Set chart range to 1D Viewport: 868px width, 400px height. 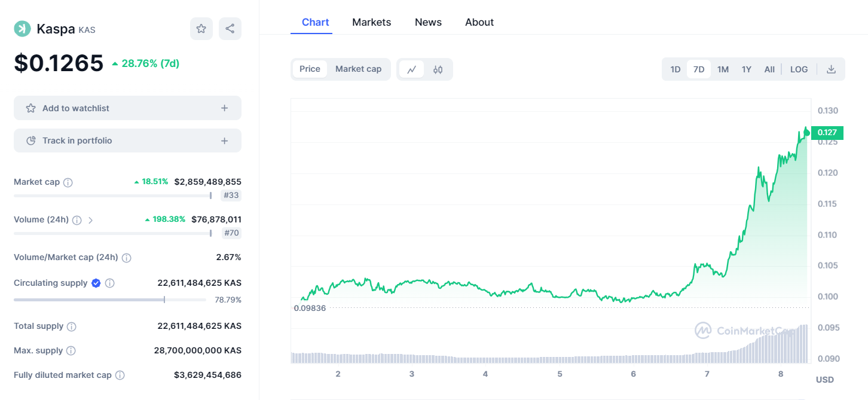pos(676,69)
